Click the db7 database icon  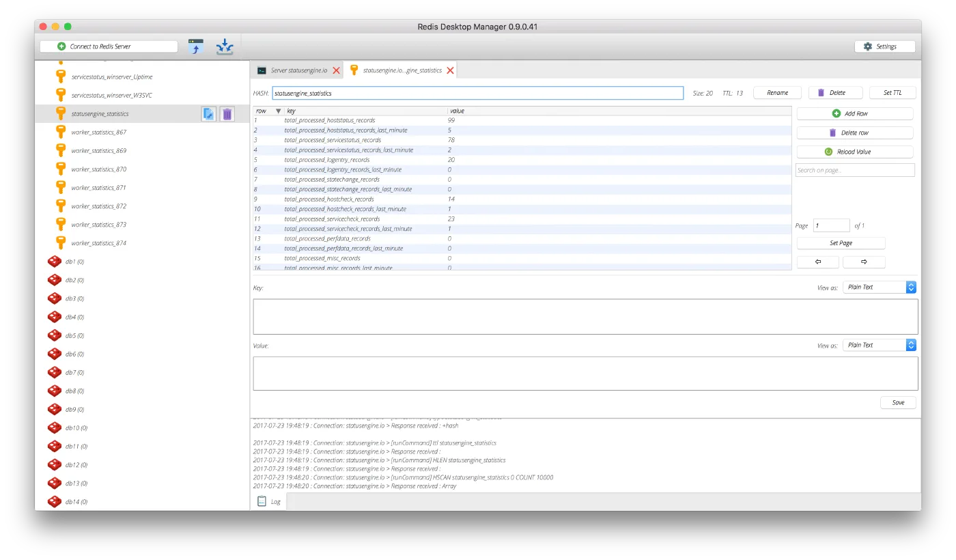[x=54, y=372]
